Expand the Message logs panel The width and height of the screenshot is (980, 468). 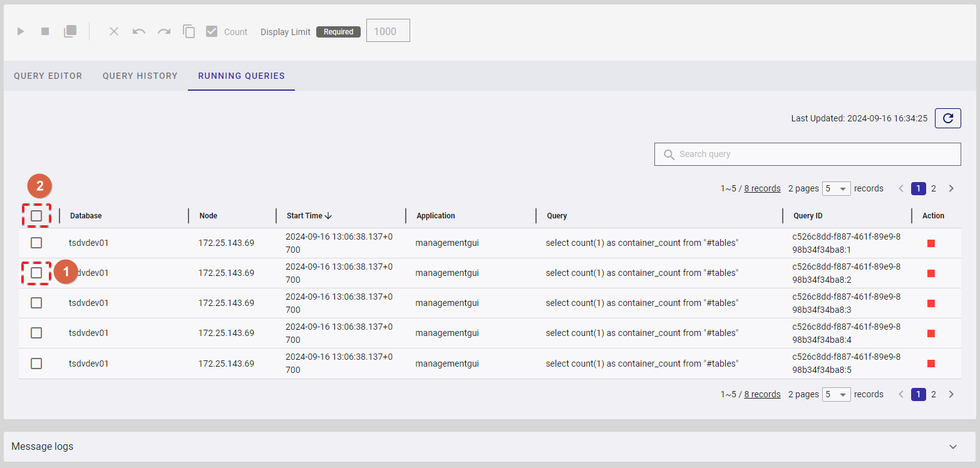(x=952, y=447)
